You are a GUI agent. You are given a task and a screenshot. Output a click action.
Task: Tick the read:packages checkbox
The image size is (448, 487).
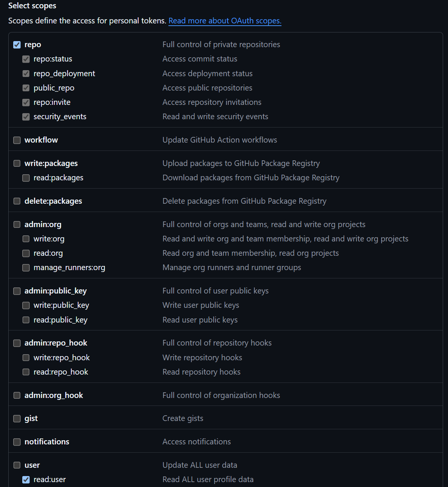pos(26,178)
